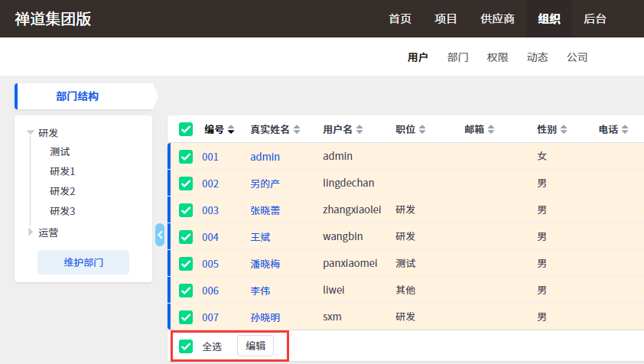Toggle the checkbox in row 005
The image size is (644, 364).
coord(186,264)
